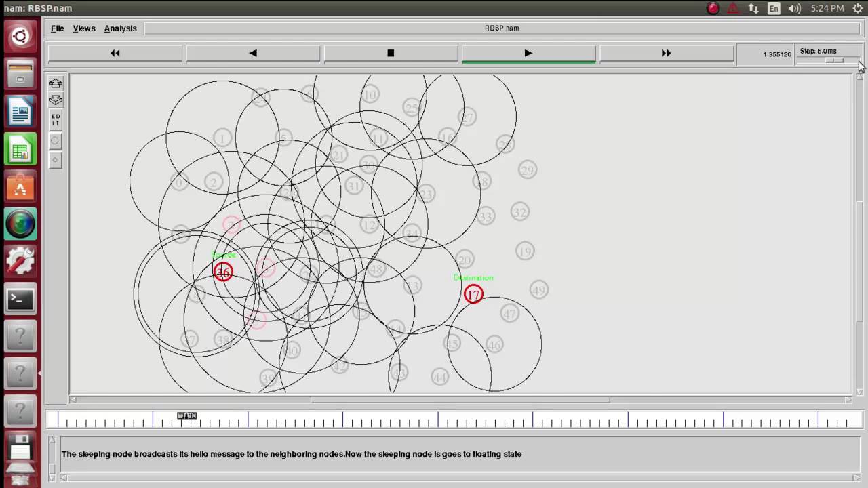Screen dimensions: 868x488
Task: Open the Views menu
Action: click(x=84, y=28)
